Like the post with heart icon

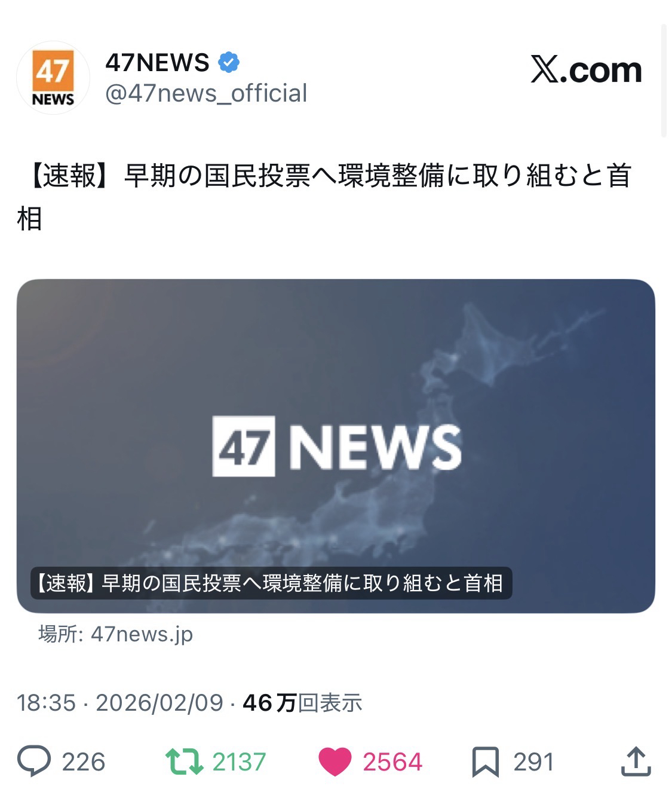click(x=335, y=762)
